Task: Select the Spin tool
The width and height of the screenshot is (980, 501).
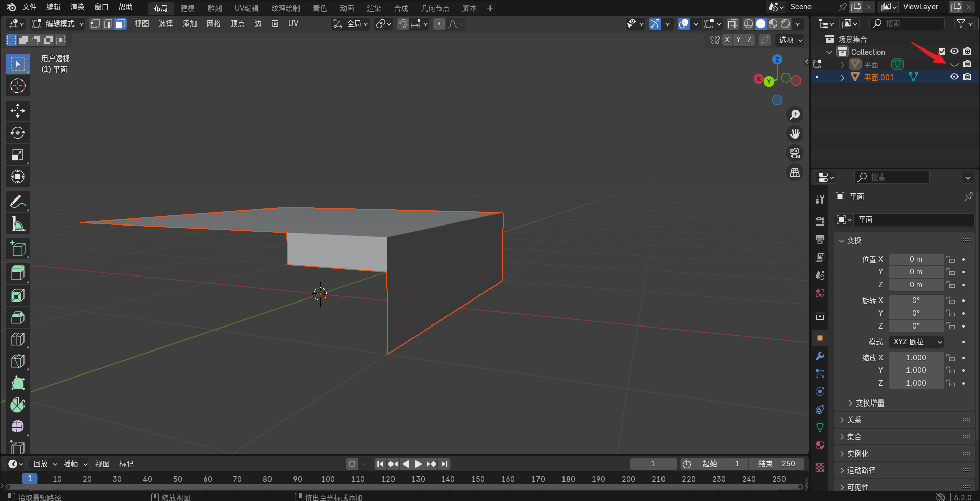Action: point(18,405)
